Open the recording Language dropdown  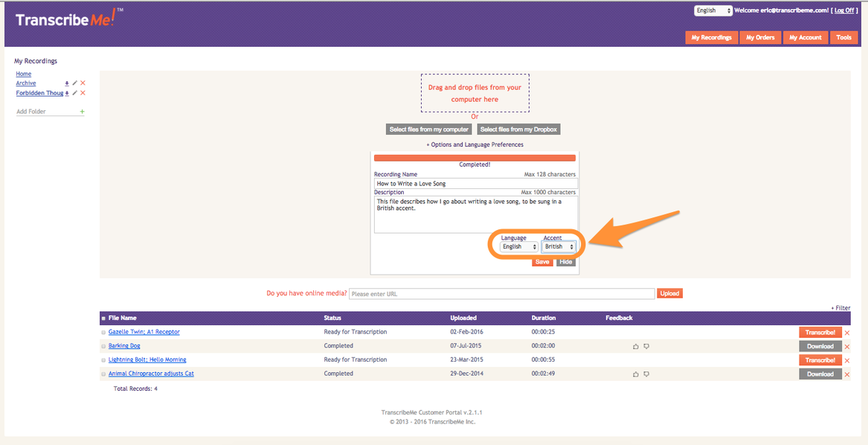(x=519, y=246)
